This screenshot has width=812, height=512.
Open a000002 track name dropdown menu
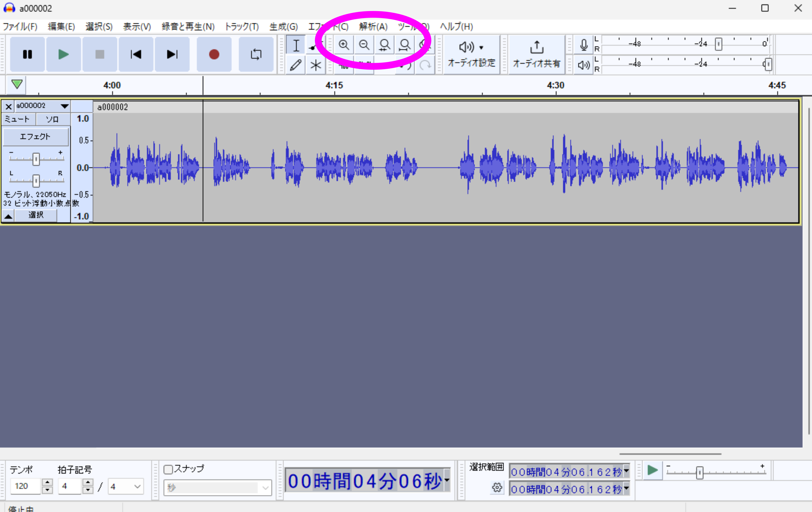[x=42, y=106]
